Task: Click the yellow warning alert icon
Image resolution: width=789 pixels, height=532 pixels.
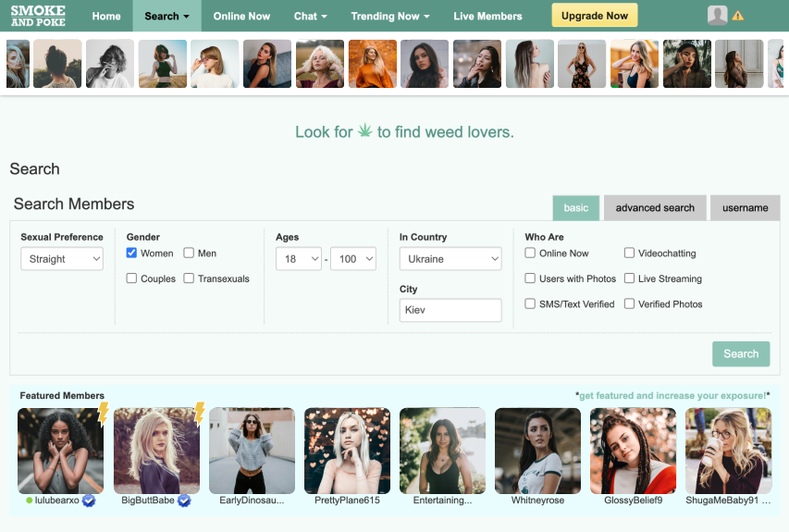Action: tap(738, 16)
